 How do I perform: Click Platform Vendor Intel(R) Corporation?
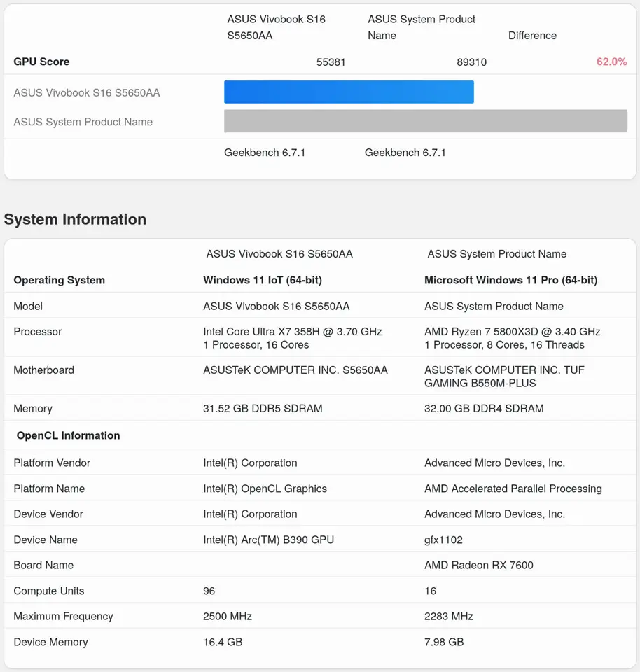pyautogui.click(x=250, y=463)
